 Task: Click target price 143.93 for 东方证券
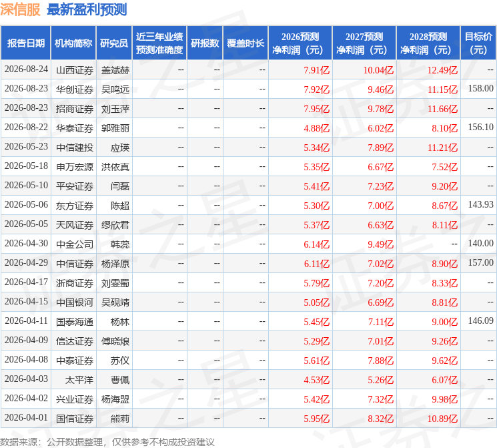tap(481, 205)
